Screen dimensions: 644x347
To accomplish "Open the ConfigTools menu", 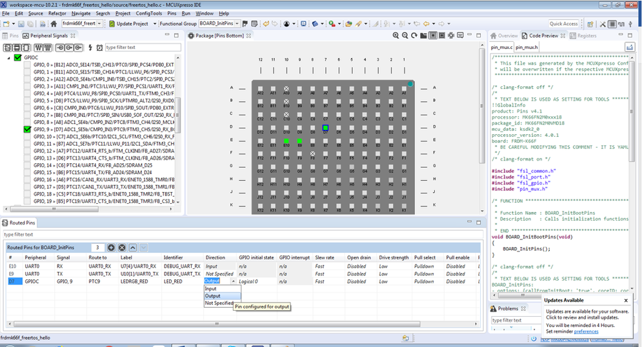I will [148, 13].
